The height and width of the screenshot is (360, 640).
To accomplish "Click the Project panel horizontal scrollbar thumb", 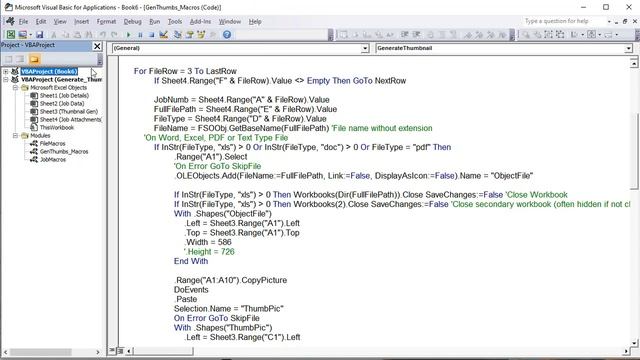I will tap(41, 352).
